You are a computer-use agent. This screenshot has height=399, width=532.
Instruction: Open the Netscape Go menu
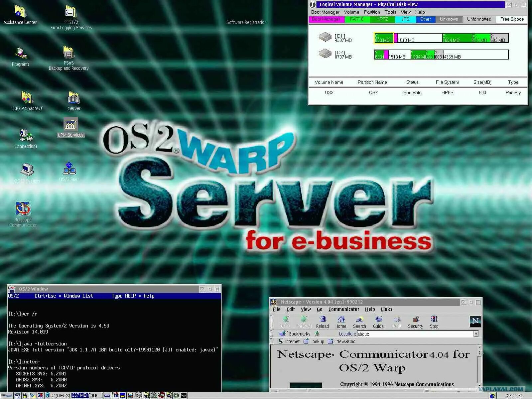pyautogui.click(x=320, y=309)
